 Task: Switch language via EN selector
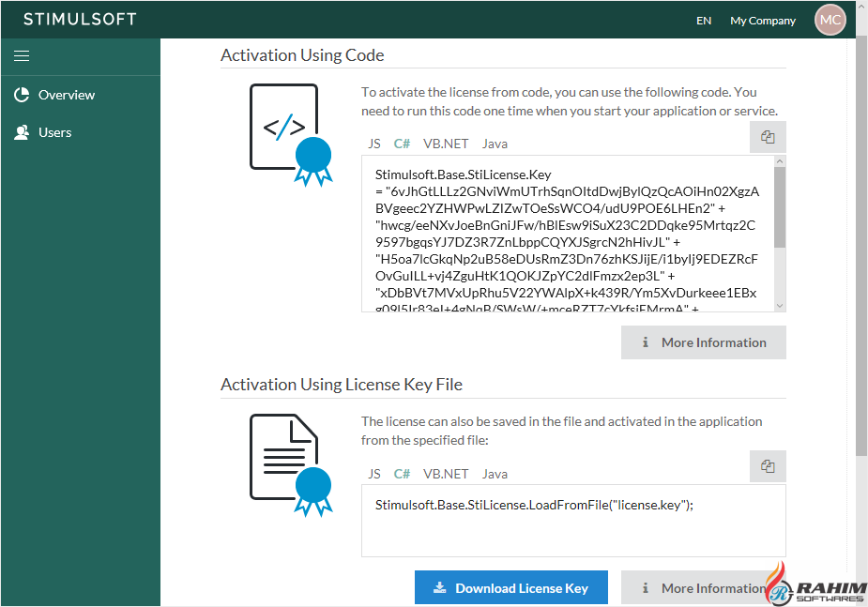point(704,21)
